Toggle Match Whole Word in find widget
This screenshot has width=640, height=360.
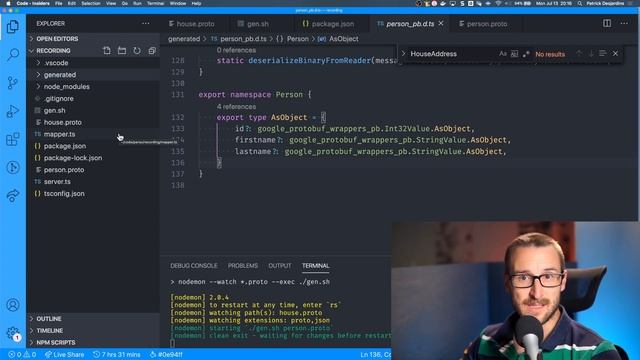(514, 54)
